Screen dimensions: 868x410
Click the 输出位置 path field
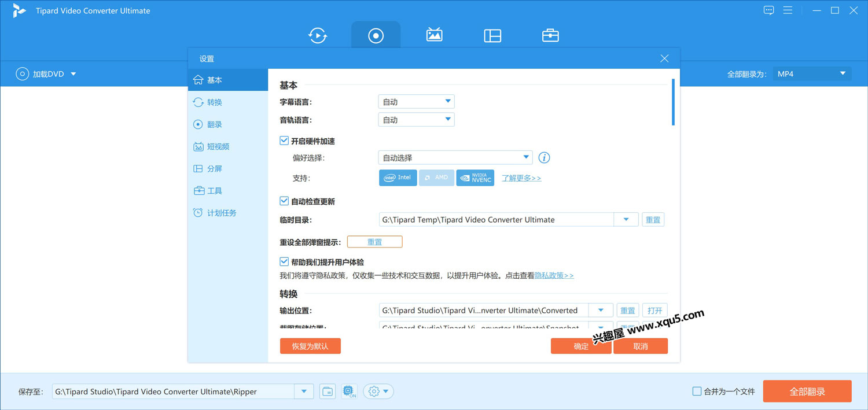click(484, 311)
